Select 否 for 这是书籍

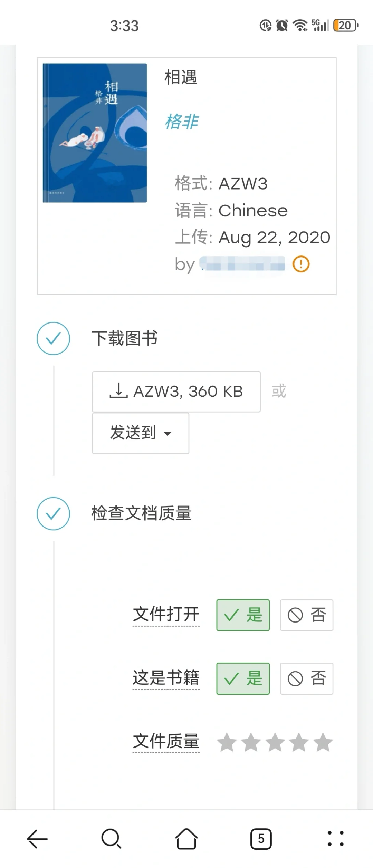[307, 678]
